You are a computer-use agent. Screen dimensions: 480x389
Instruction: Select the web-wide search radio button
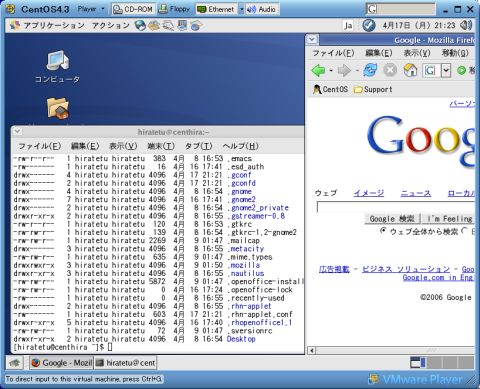[x=384, y=231]
